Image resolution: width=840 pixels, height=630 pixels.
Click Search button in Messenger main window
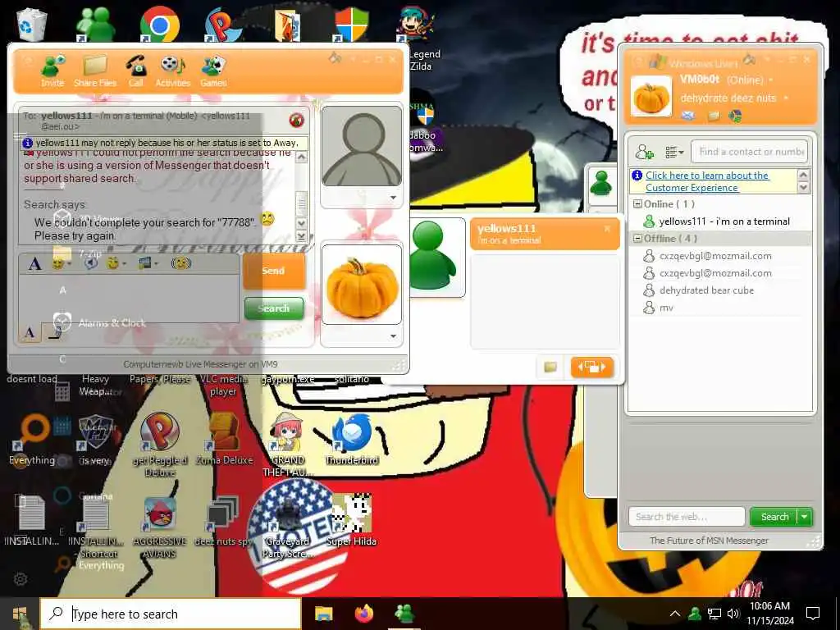click(x=774, y=517)
